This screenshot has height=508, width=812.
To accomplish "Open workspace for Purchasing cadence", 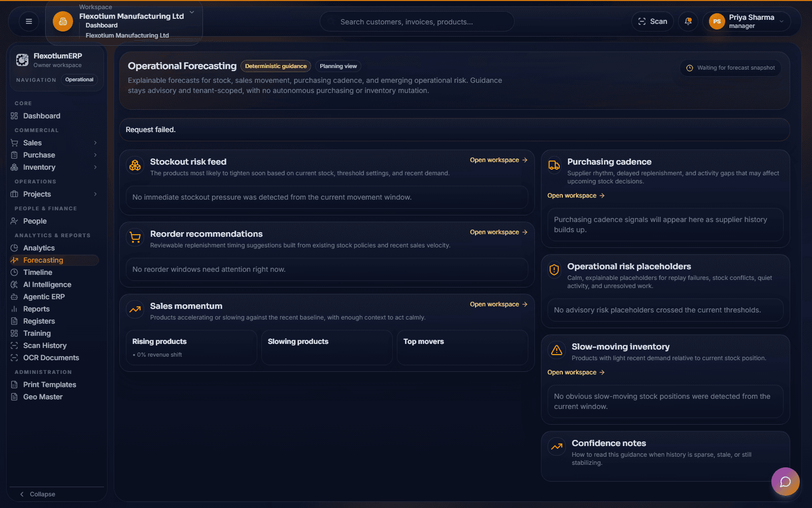I will coord(576,196).
